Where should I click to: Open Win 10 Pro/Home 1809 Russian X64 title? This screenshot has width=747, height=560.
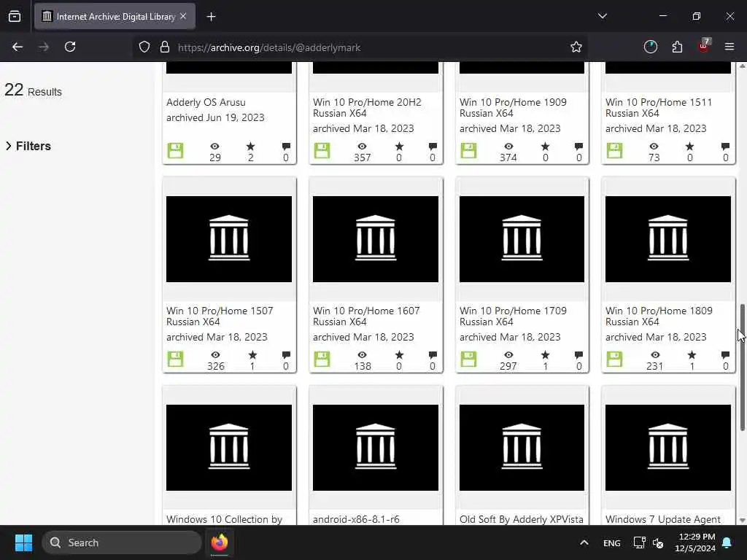659,316
